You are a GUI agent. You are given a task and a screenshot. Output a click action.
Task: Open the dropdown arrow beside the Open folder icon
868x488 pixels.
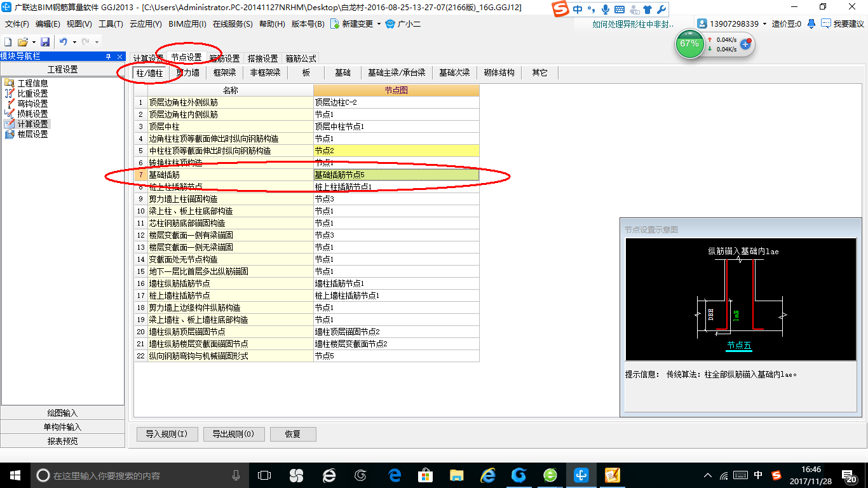[33, 42]
